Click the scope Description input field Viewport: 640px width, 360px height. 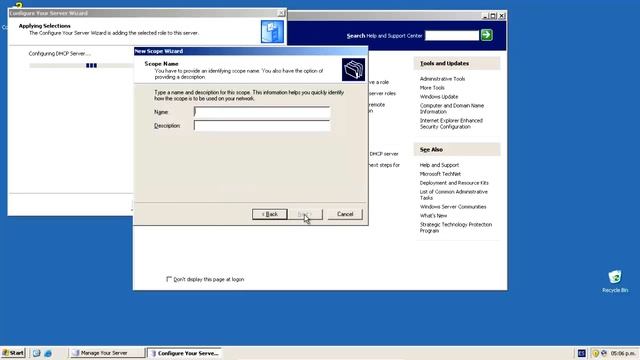click(262, 126)
